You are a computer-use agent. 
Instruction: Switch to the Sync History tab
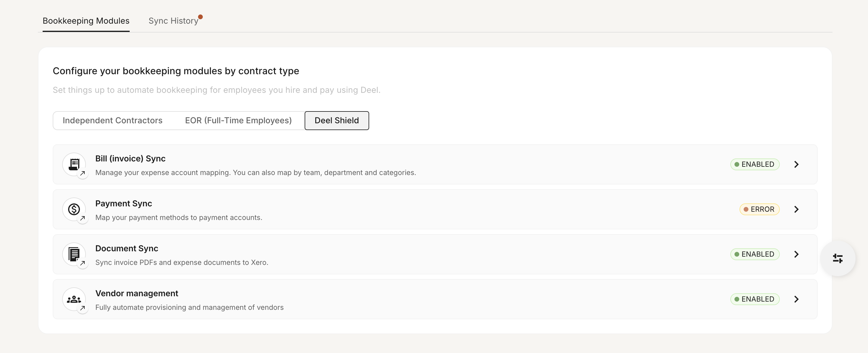click(x=173, y=21)
